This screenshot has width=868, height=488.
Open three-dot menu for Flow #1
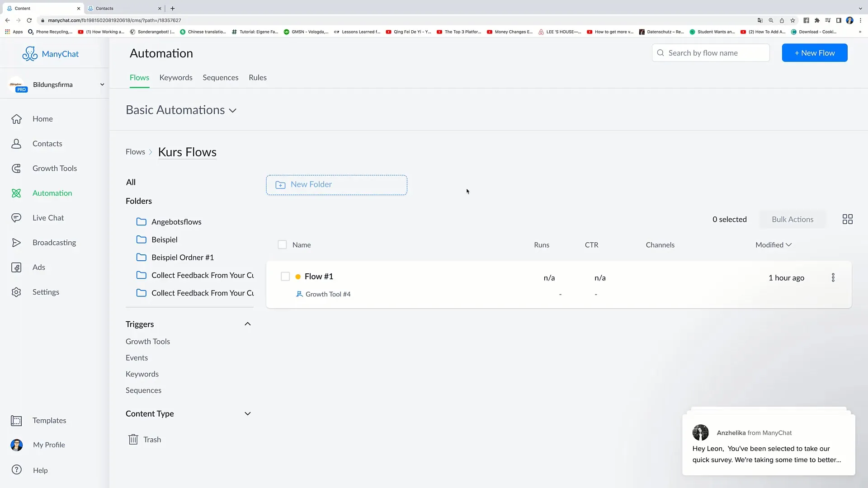click(x=833, y=277)
